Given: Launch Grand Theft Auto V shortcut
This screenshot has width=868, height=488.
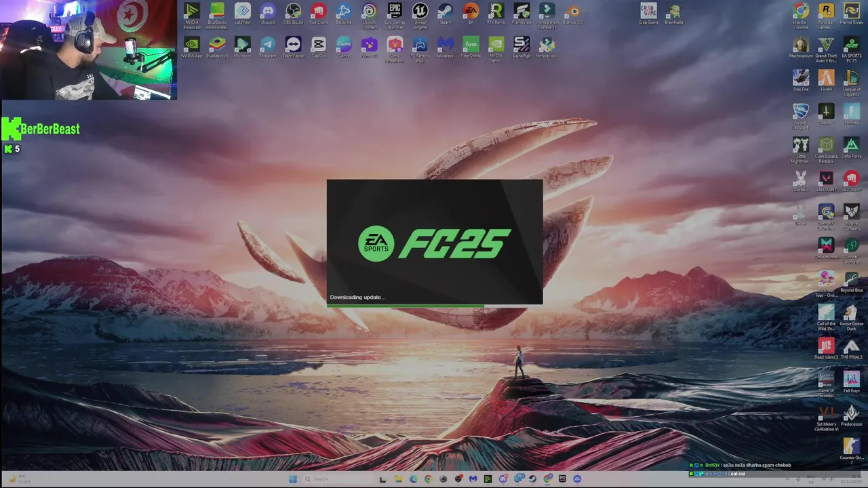Looking at the screenshot, I should pyautogui.click(x=826, y=49).
